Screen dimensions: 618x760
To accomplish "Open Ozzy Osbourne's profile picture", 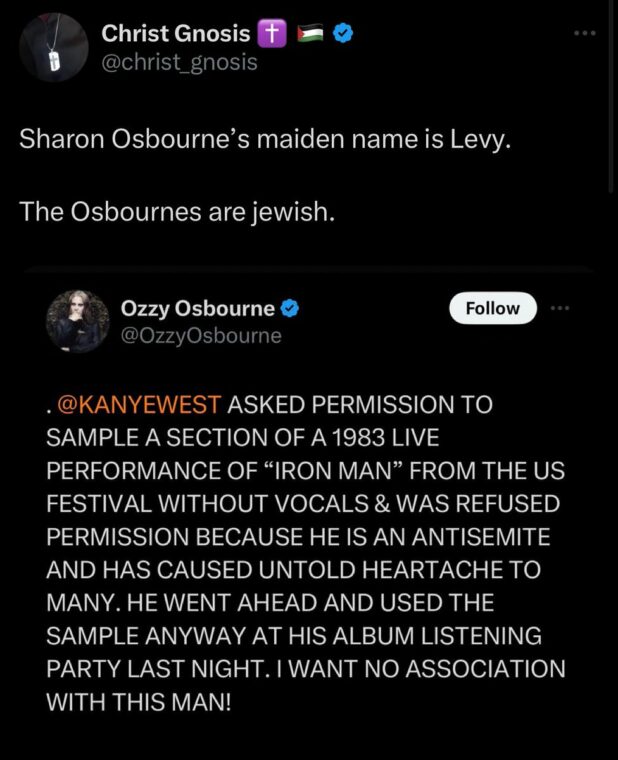I will (x=77, y=321).
